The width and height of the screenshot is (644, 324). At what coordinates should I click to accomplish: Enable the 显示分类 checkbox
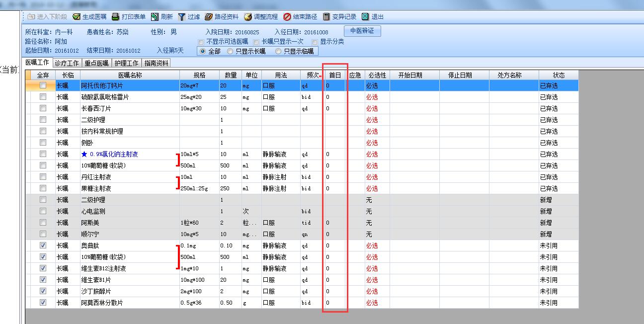coord(315,42)
